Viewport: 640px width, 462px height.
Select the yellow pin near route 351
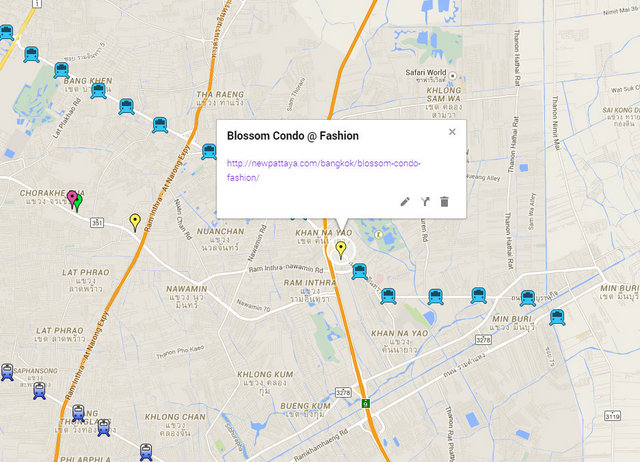pos(135,222)
